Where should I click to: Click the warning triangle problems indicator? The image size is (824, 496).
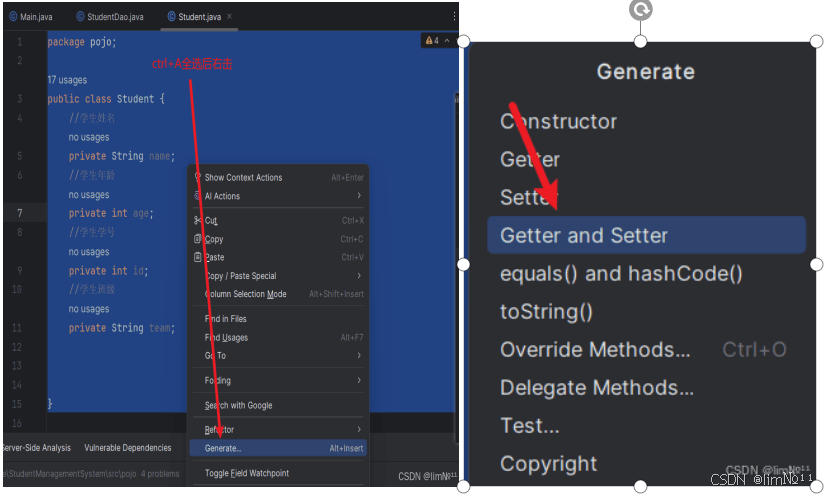tap(430, 41)
